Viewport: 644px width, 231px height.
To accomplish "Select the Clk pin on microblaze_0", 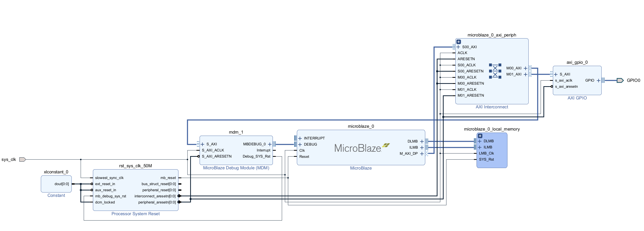I will 302,151.
